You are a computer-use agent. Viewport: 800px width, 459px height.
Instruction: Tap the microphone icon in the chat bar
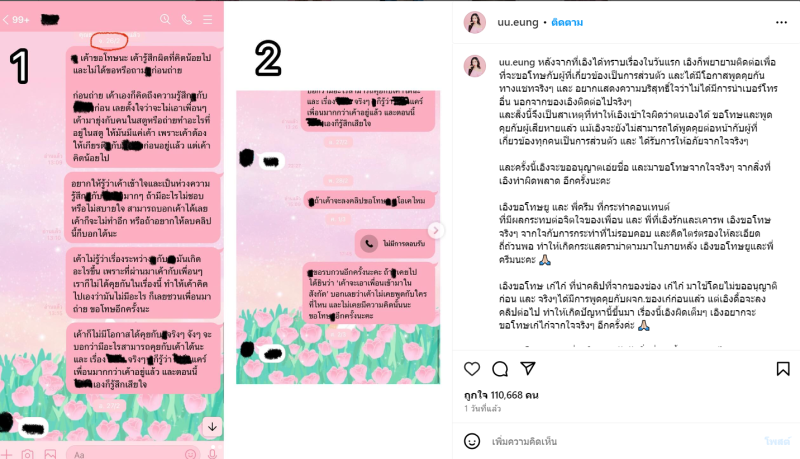click(x=213, y=454)
